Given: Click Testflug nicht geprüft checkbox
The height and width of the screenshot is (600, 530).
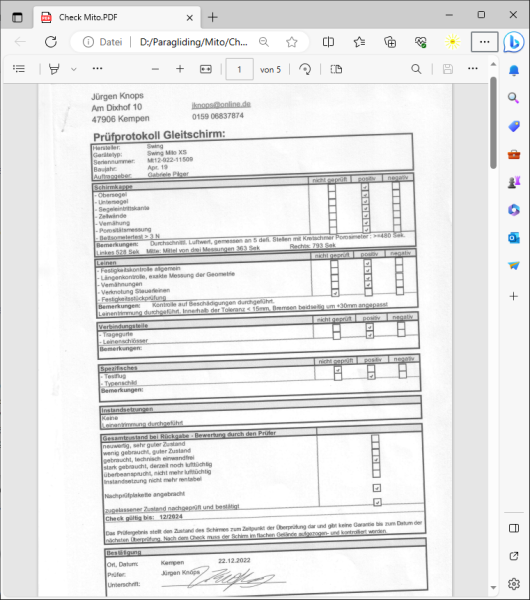Looking at the screenshot, I should click(x=338, y=370).
